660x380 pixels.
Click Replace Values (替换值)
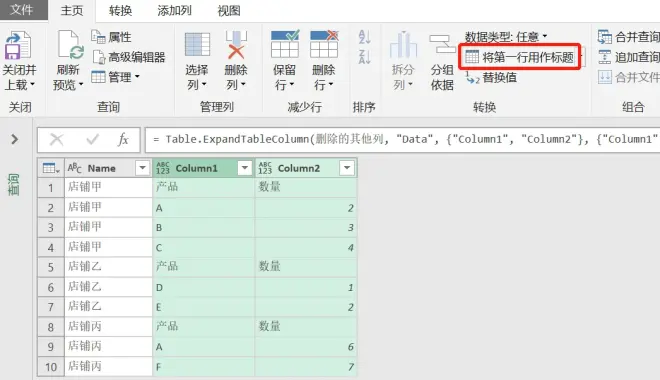click(x=491, y=77)
